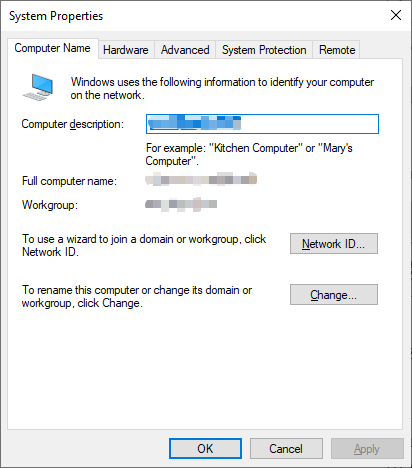
Task: Click the computer monitor icon
Action: click(x=38, y=87)
